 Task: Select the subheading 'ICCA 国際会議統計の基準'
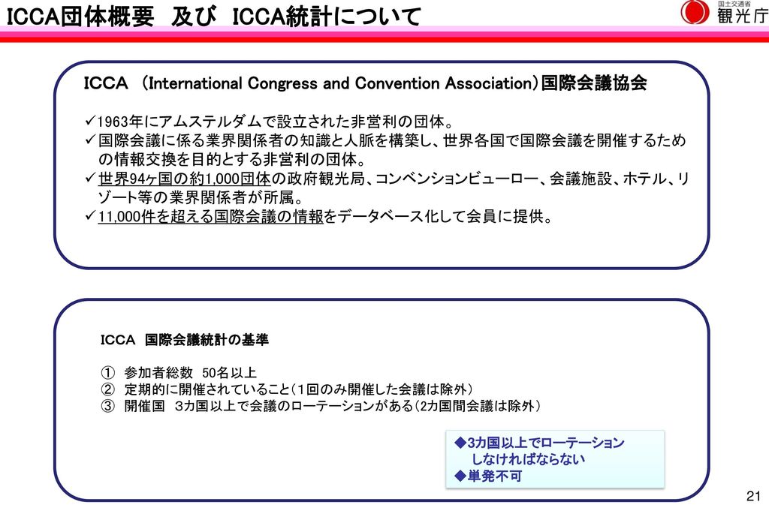pos(185,339)
